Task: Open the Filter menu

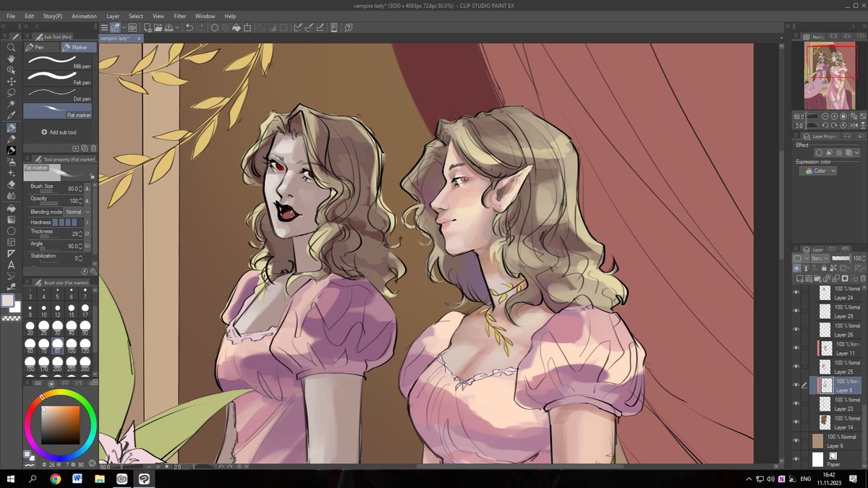Action: [179, 16]
